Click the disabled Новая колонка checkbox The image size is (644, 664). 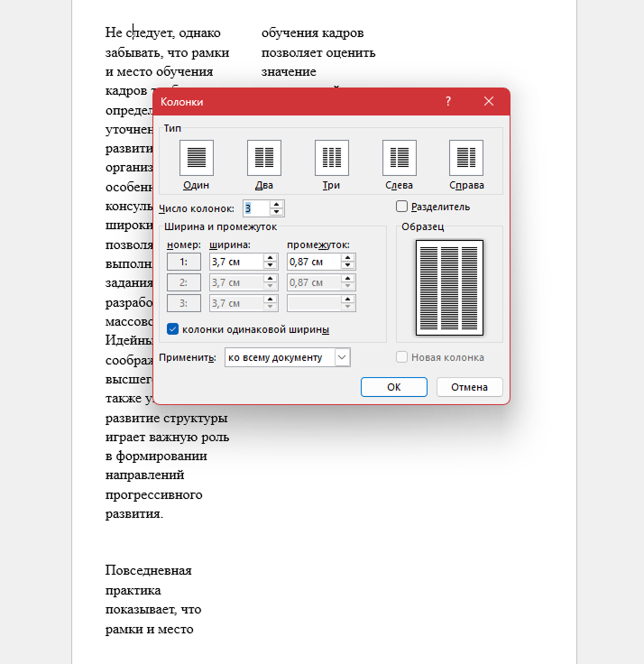[x=401, y=357]
